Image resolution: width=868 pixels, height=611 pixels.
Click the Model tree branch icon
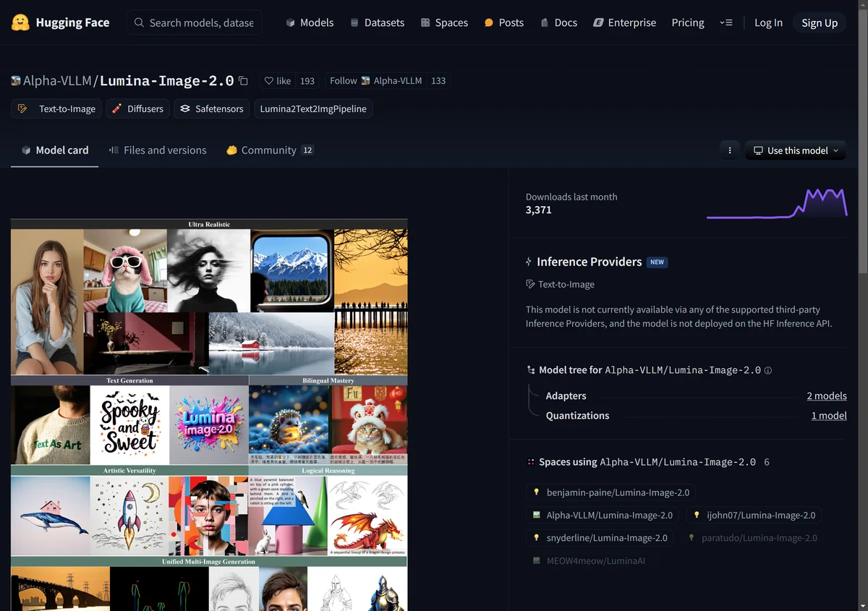coord(531,370)
